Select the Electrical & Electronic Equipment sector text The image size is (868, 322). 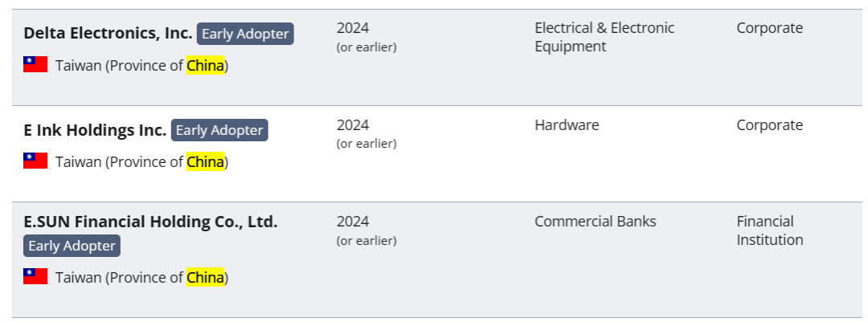[x=604, y=37]
